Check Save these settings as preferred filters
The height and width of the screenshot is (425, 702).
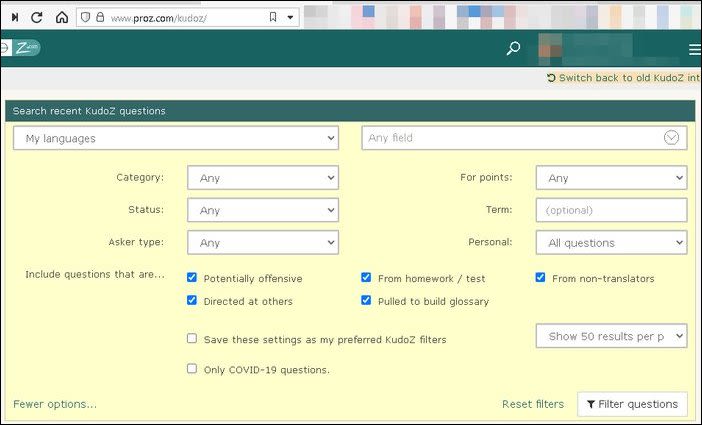(x=192, y=338)
